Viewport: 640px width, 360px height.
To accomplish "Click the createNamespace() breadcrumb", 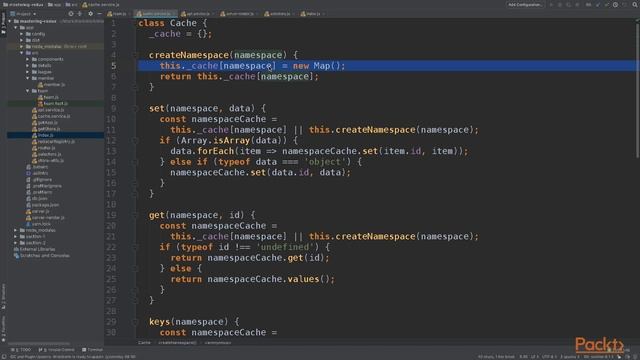I will (x=177, y=343).
